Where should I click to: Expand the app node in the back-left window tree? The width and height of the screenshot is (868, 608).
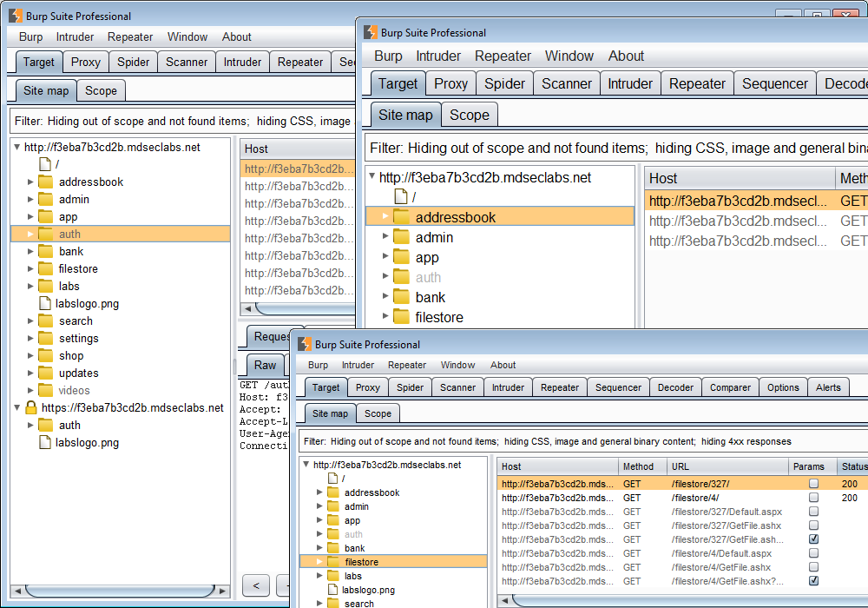[x=30, y=216]
